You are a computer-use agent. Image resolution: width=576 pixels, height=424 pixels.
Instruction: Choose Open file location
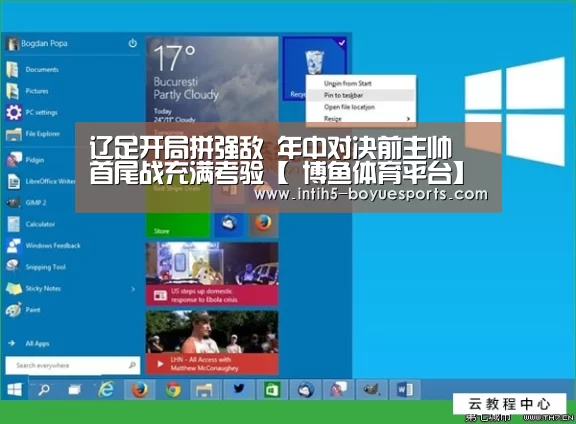pyautogui.click(x=349, y=107)
